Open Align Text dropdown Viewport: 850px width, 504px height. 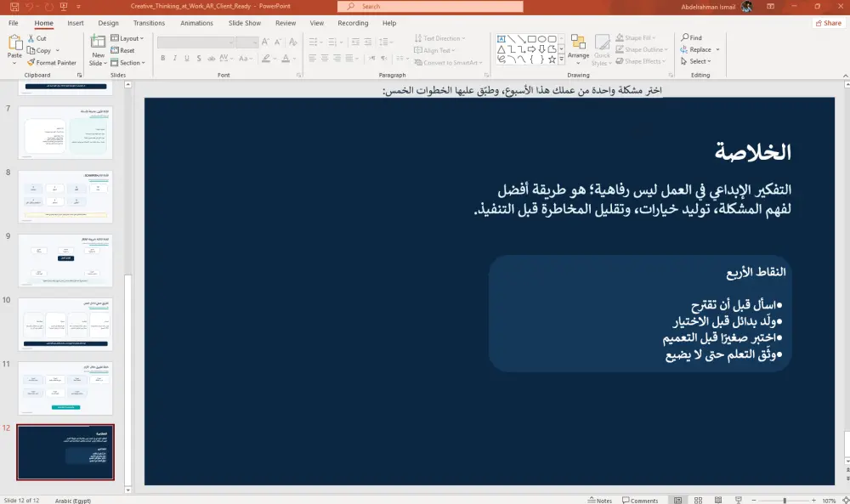coord(434,50)
